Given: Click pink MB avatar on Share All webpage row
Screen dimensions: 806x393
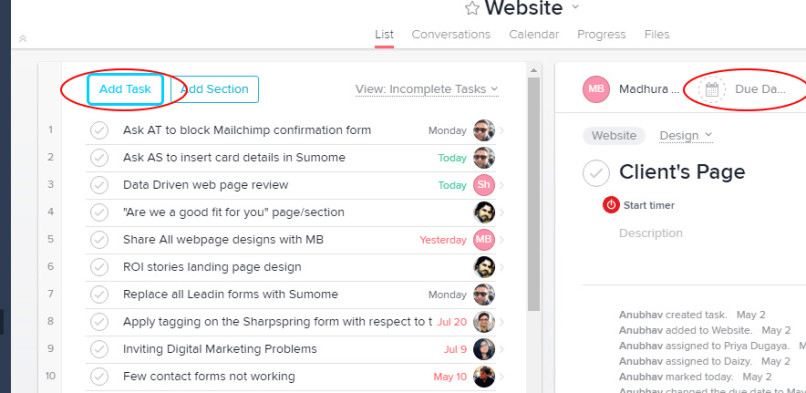Looking at the screenshot, I should (x=484, y=240).
